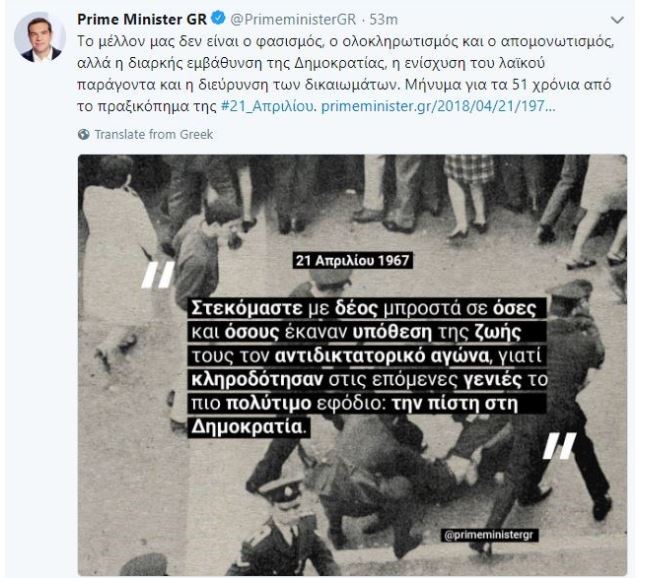
Task: Click the tweet text starting "Το μέλλον μας"
Action: click(x=345, y=74)
